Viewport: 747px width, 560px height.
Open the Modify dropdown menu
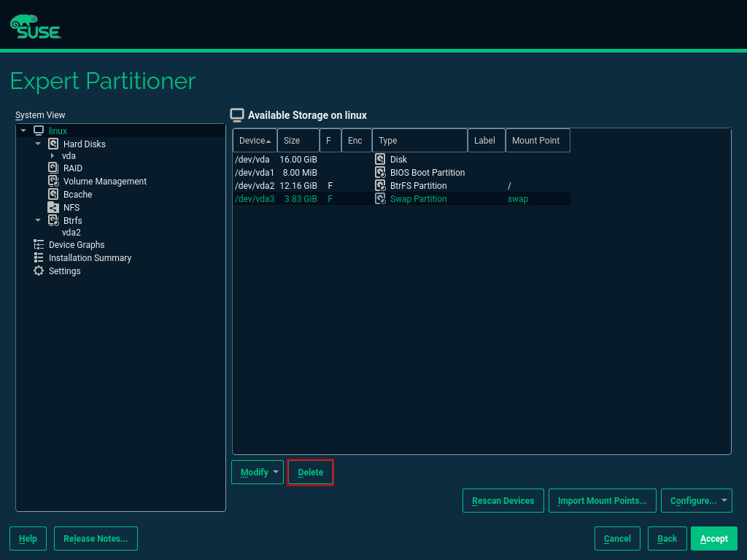click(x=257, y=472)
